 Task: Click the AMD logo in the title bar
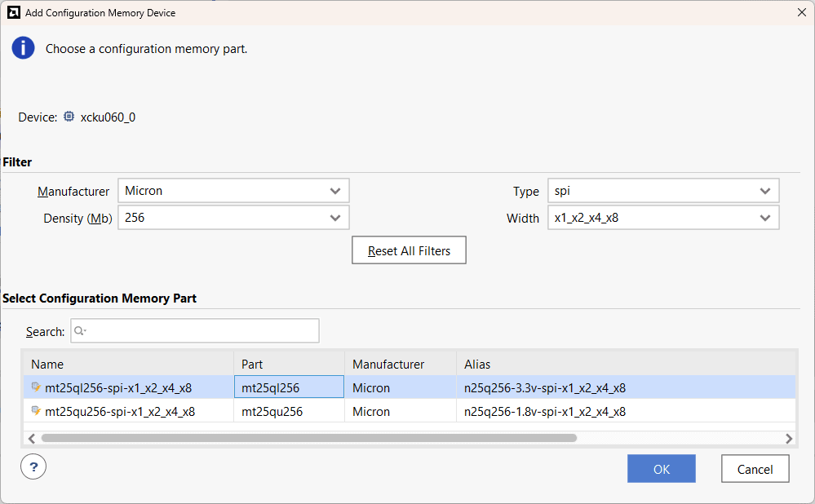click(12, 12)
